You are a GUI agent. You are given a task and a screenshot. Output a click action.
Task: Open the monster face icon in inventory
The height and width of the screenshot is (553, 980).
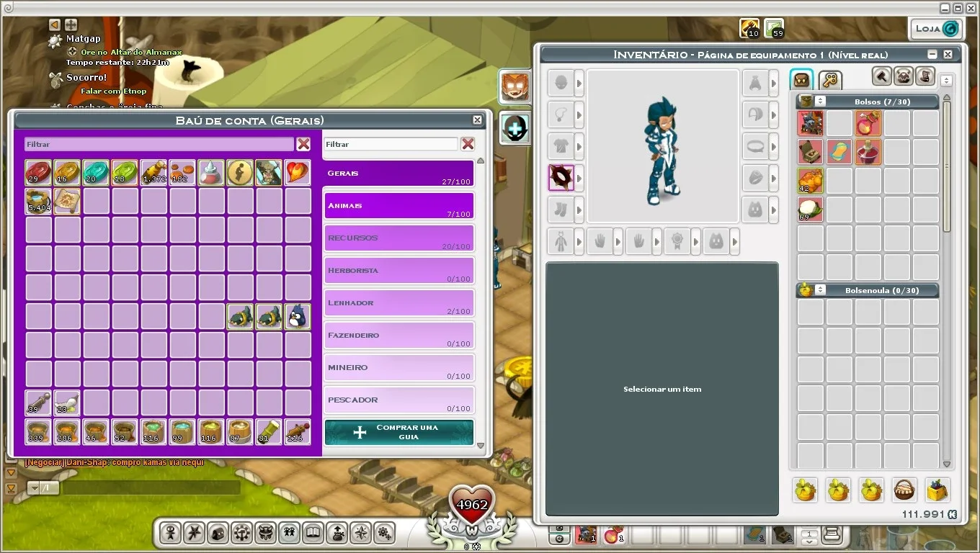904,76
